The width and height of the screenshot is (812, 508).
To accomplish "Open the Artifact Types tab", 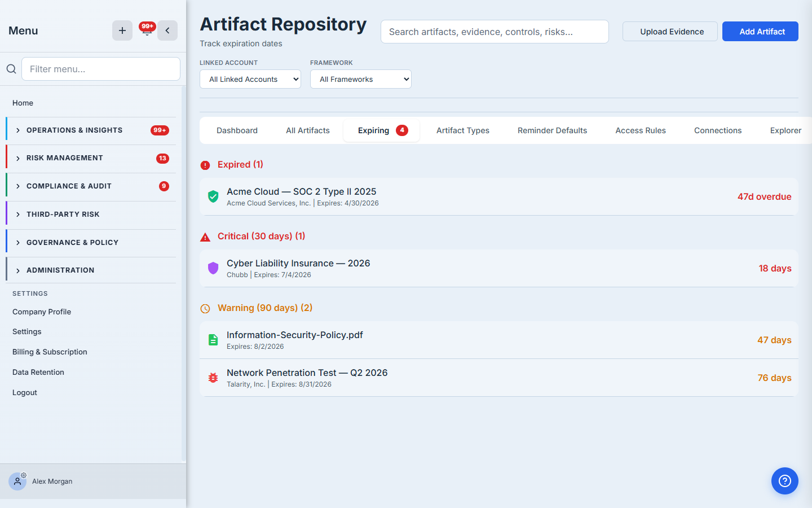I will 463,130.
